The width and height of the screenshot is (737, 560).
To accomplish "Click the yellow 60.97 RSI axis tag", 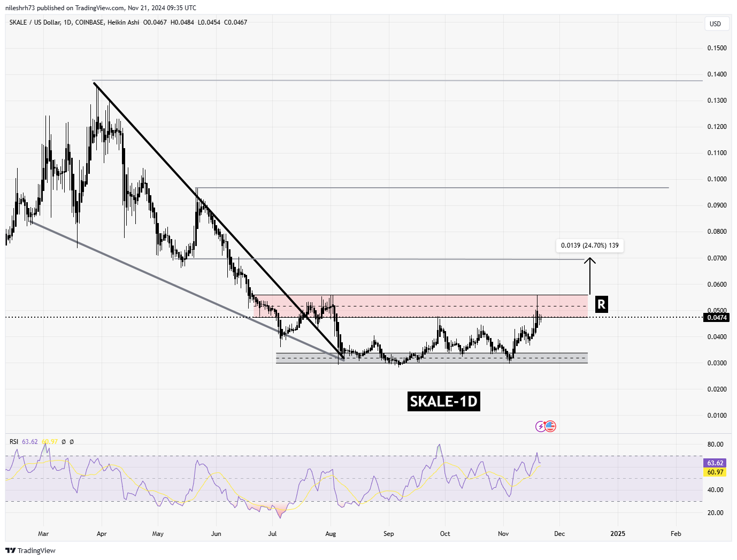I will click(715, 472).
